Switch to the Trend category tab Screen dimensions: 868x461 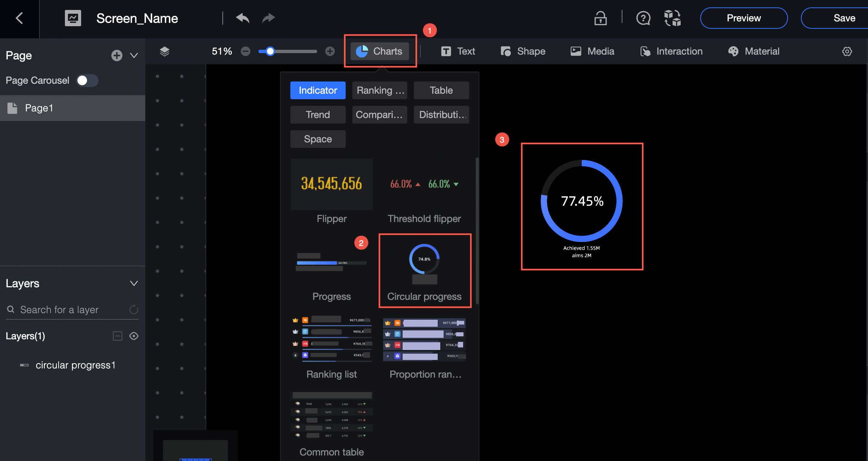[x=317, y=115]
